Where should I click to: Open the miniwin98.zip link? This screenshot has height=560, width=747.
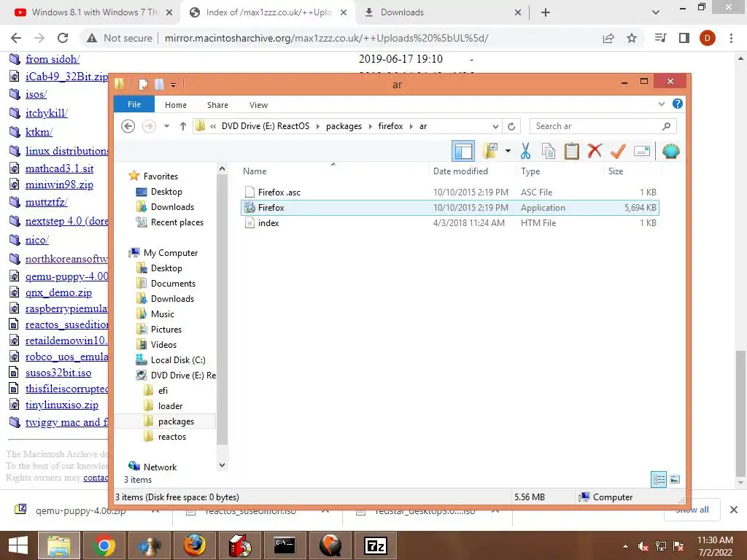(x=59, y=184)
